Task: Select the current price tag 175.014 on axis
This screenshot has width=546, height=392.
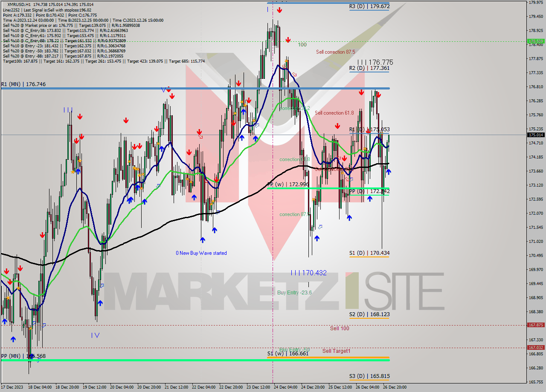Action: [x=536, y=135]
